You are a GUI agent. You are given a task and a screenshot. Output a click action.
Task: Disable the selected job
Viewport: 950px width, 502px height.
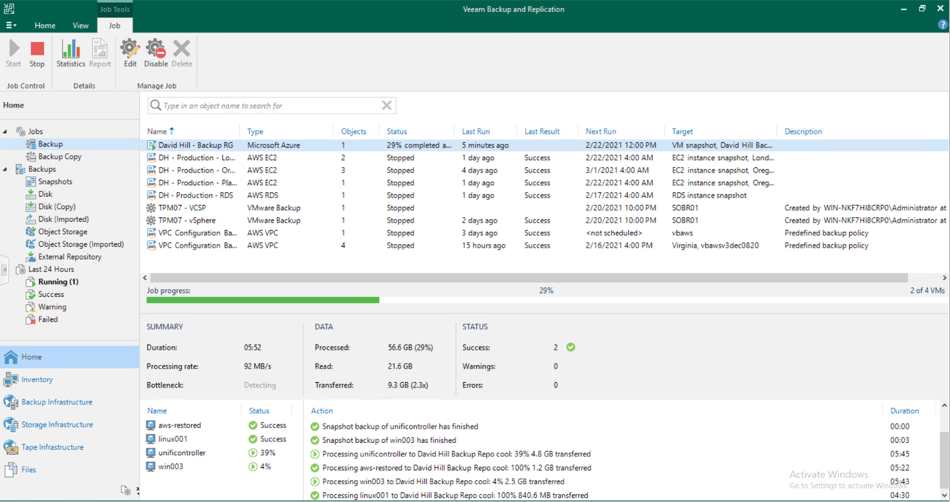(156, 53)
